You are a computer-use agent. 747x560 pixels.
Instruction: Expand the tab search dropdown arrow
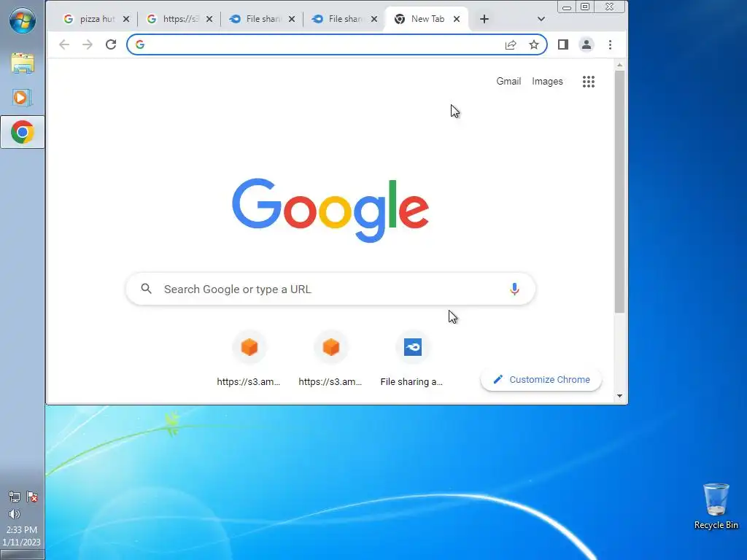click(x=541, y=19)
